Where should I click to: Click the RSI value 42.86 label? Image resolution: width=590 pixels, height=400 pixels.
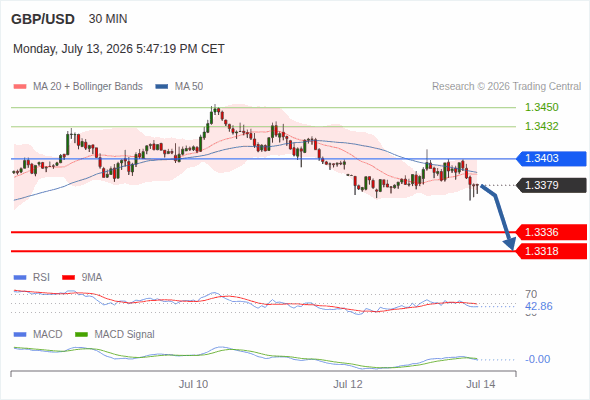click(539, 306)
